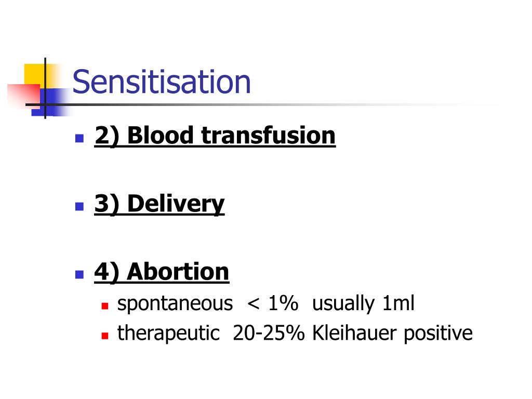Select the '2) Blood transfusion' heading
The height and width of the screenshot is (399, 532).
point(215,136)
